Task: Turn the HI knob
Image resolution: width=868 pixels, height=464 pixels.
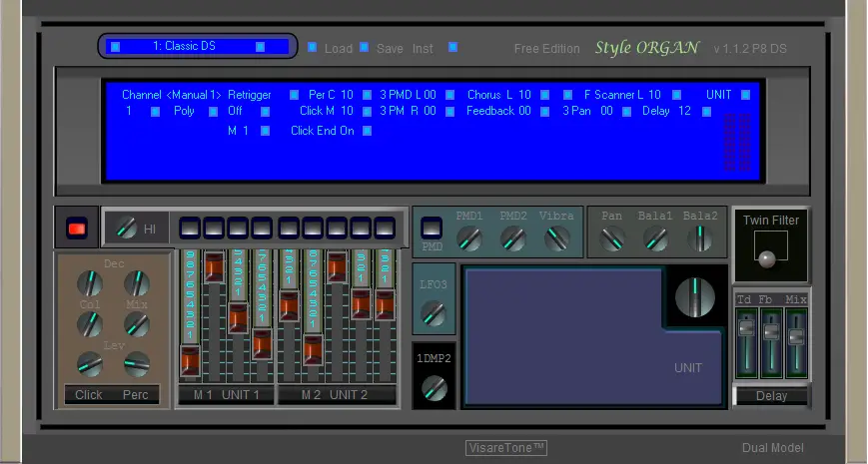Action: 126,228
